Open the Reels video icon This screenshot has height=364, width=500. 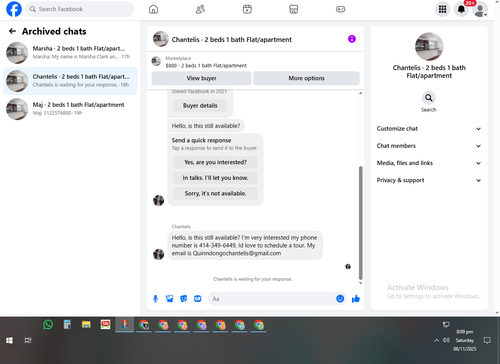click(x=247, y=9)
